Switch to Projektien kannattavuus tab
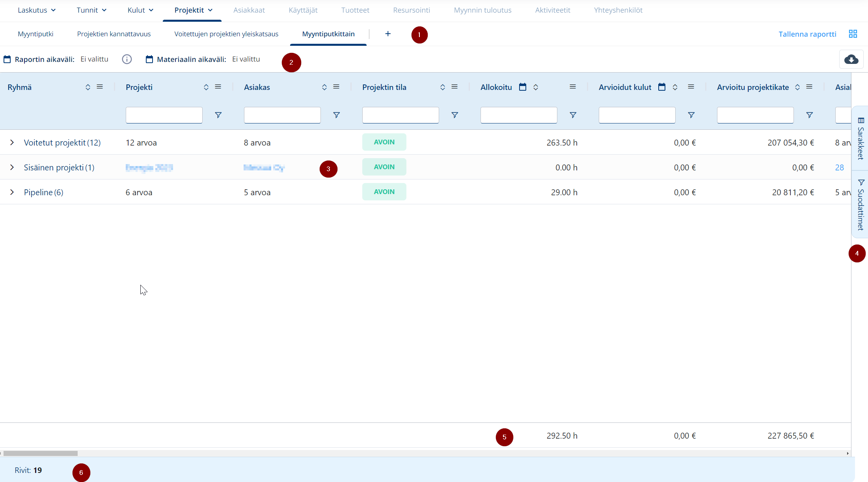868x482 pixels. click(114, 34)
